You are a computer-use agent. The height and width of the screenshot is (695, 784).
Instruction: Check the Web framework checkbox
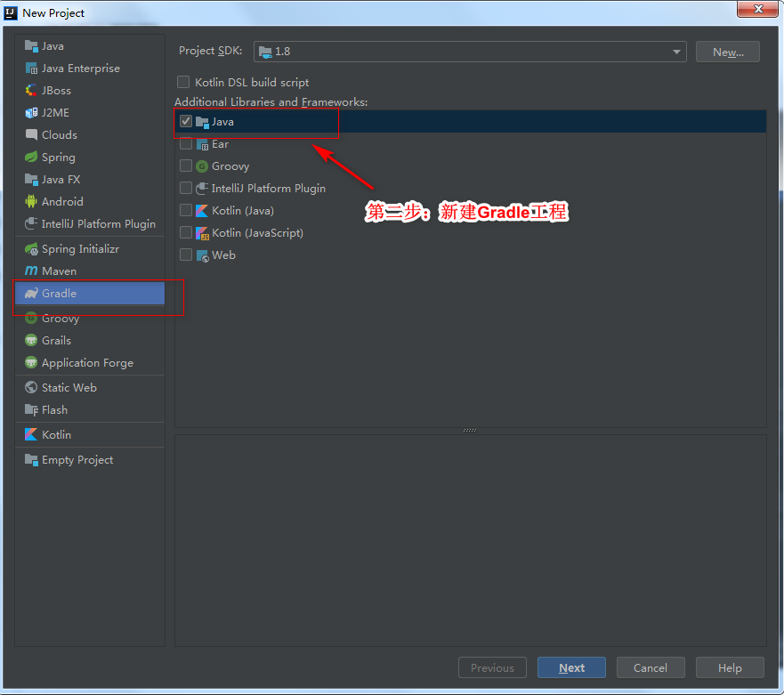[186, 255]
